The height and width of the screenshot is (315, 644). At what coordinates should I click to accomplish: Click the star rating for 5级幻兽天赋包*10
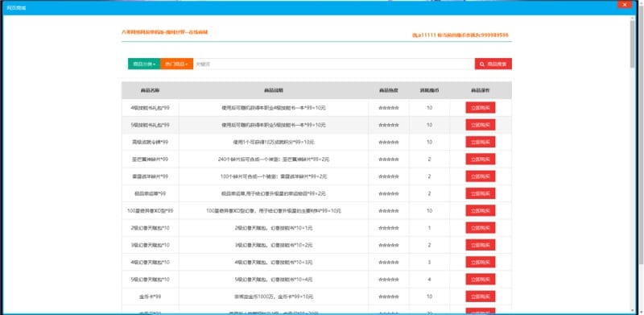(389, 280)
